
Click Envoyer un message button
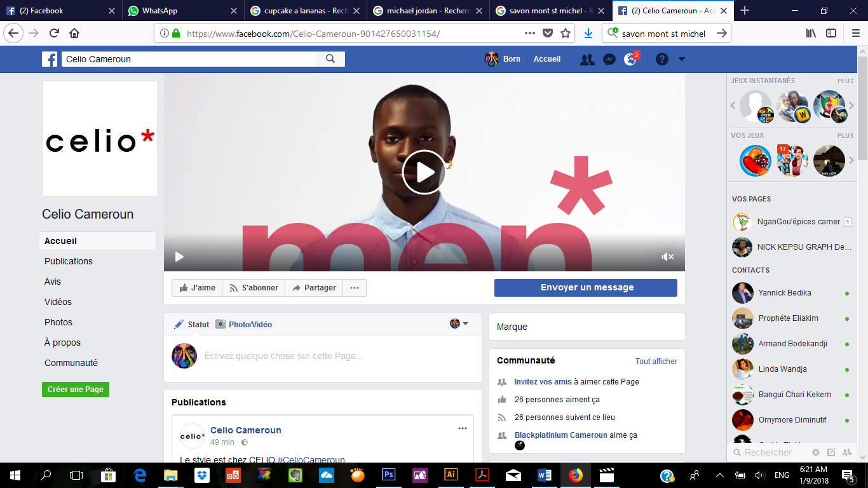point(586,288)
